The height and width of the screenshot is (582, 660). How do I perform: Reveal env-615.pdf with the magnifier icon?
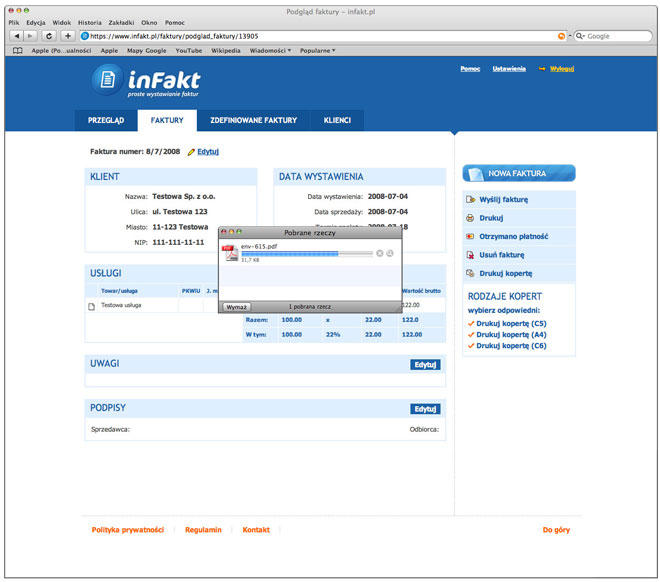tap(390, 253)
